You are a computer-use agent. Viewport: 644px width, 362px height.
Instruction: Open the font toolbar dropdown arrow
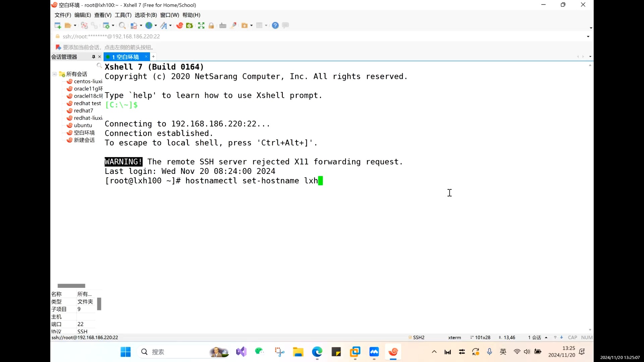(x=170, y=25)
